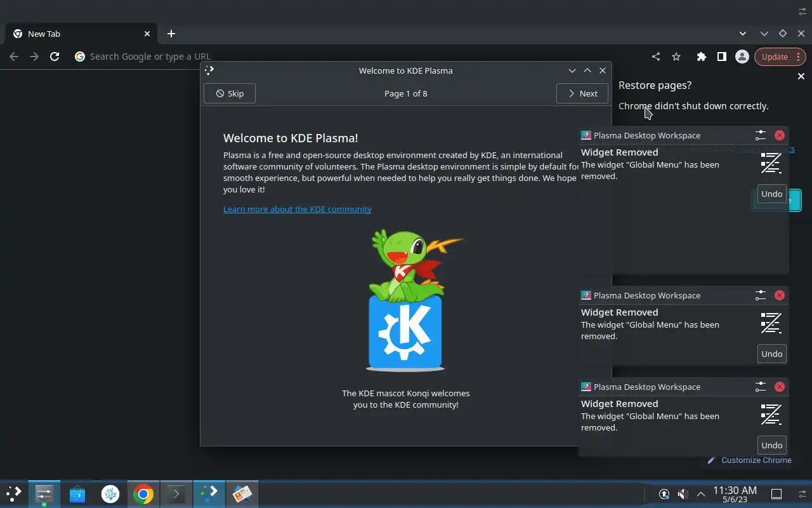Maximize the Welcome to KDE Plasma window
The width and height of the screenshot is (812, 508).
coord(587,70)
